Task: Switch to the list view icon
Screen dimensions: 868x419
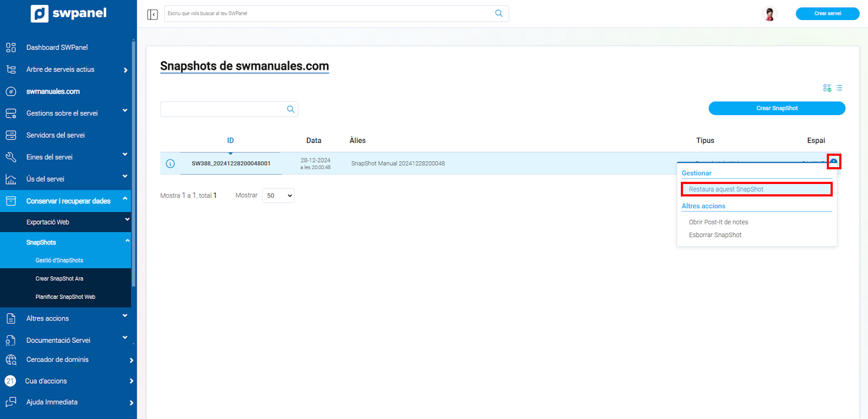Action: tap(839, 88)
